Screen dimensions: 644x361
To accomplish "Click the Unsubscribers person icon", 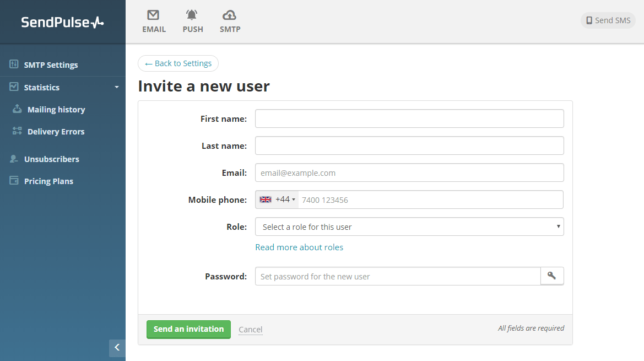I will tap(14, 159).
